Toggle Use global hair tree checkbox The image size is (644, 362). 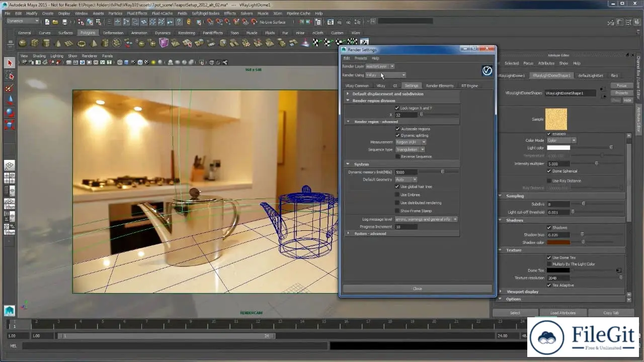click(x=397, y=187)
